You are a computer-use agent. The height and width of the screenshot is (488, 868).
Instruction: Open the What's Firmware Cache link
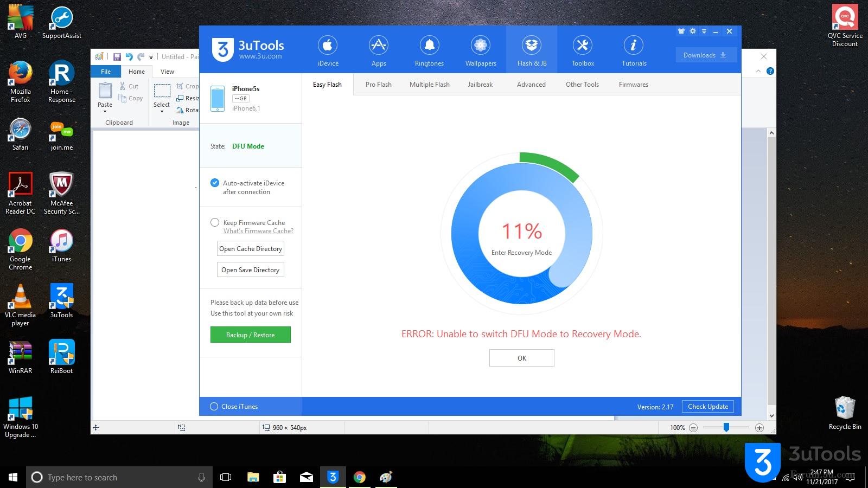[258, 231]
